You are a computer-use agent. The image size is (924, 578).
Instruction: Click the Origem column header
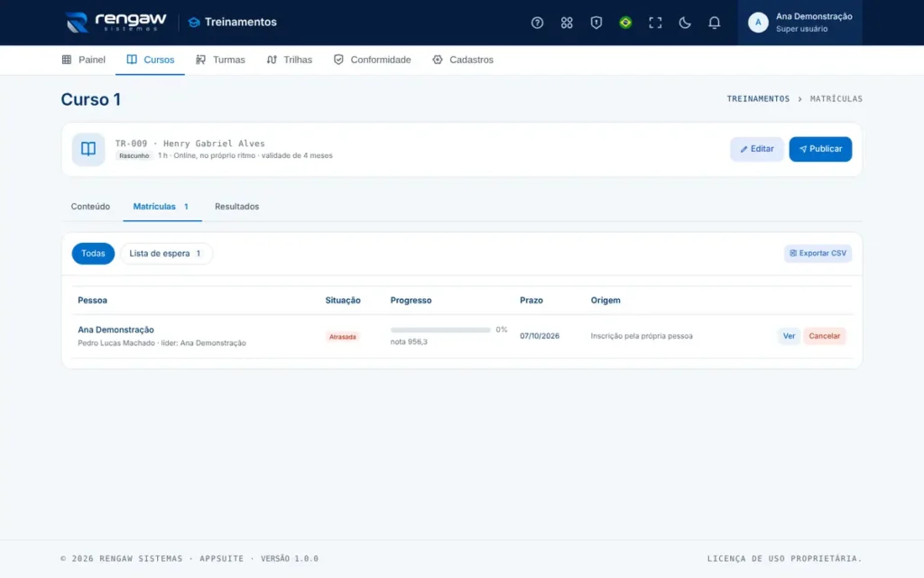[605, 300]
